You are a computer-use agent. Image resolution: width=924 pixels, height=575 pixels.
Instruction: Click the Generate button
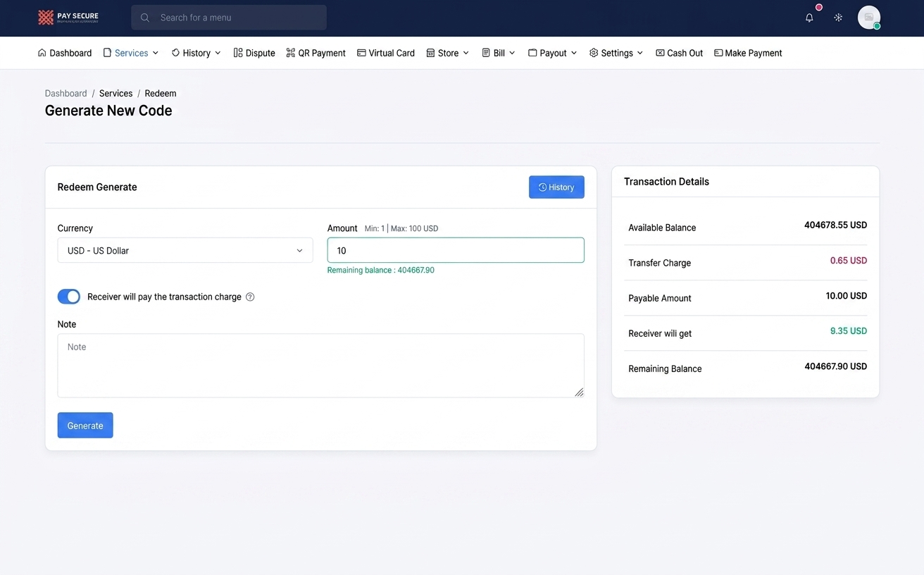(85, 425)
